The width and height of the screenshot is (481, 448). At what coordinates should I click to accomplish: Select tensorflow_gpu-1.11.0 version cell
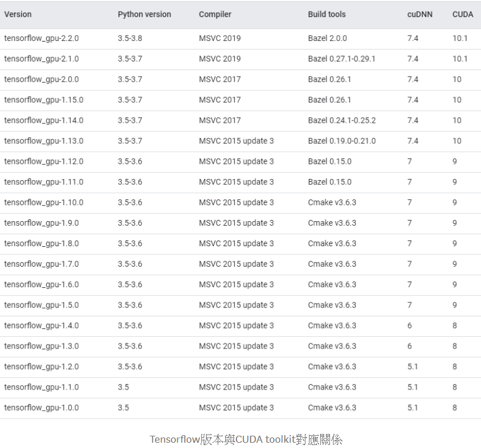[x=43, y=182]
